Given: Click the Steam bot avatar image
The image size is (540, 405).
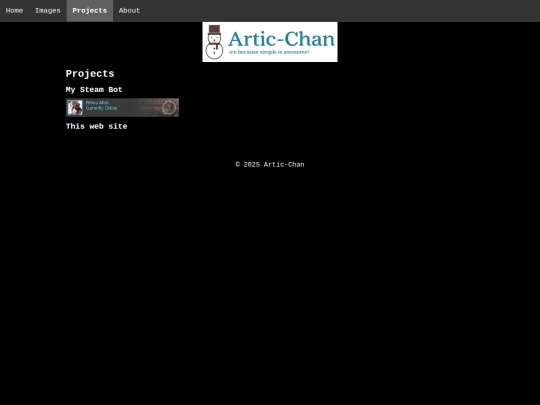Looking at the screenshot, I should pos(75,107).
